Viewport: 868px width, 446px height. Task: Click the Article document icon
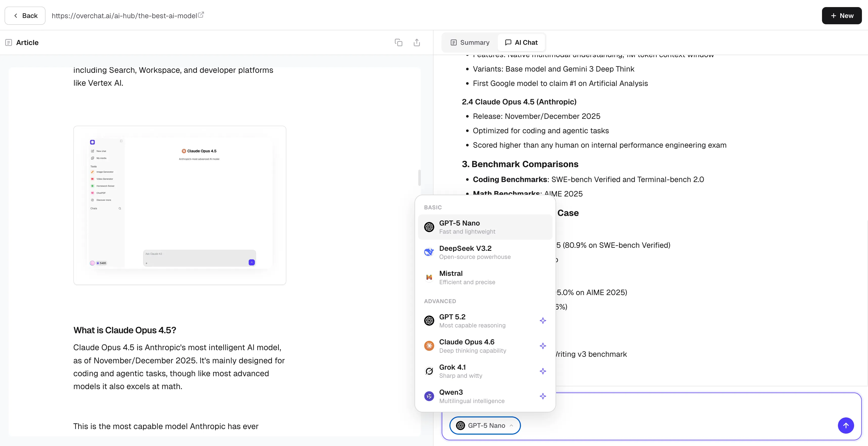8,42
